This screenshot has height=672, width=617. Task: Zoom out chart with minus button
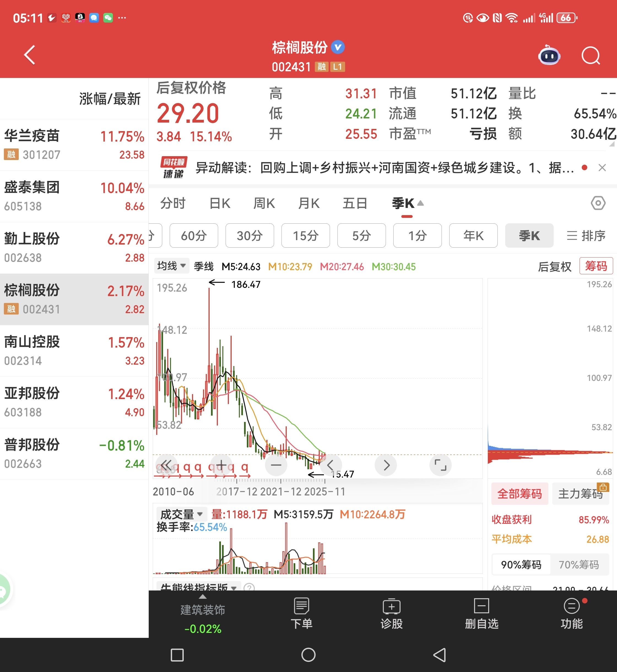(x=276, y=465)
